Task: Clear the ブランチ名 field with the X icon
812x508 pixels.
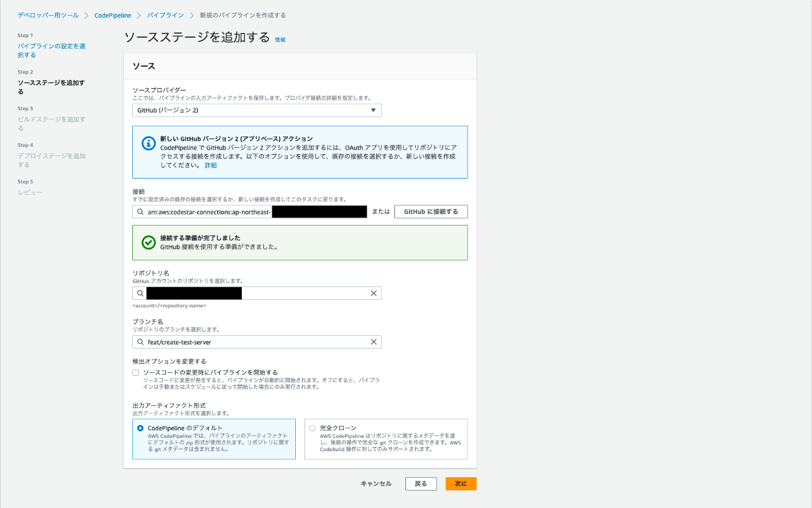Action: click(x=374, y=342)
